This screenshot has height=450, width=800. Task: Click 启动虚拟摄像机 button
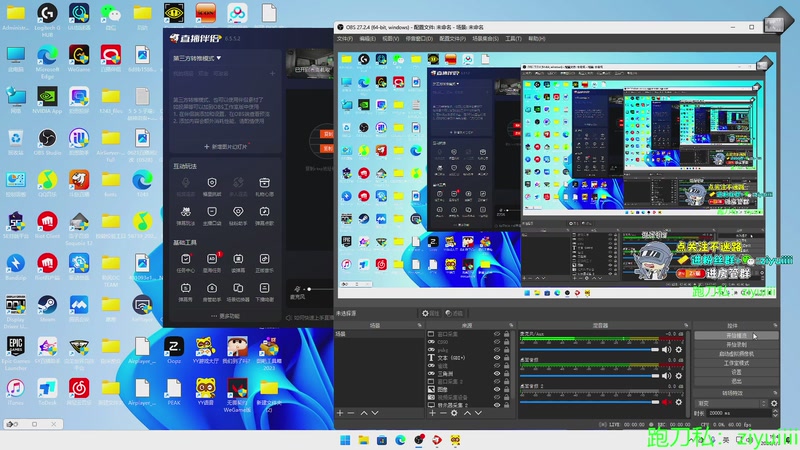pyautogui.click(x=736, y=354)
